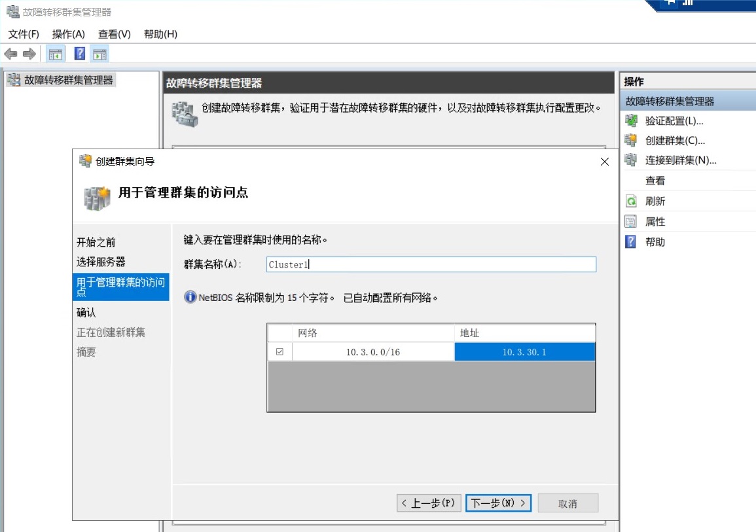Click the Forward arrow toolbar icon
The width and height of the screenshot is (756, 532).
pos(29,54)
